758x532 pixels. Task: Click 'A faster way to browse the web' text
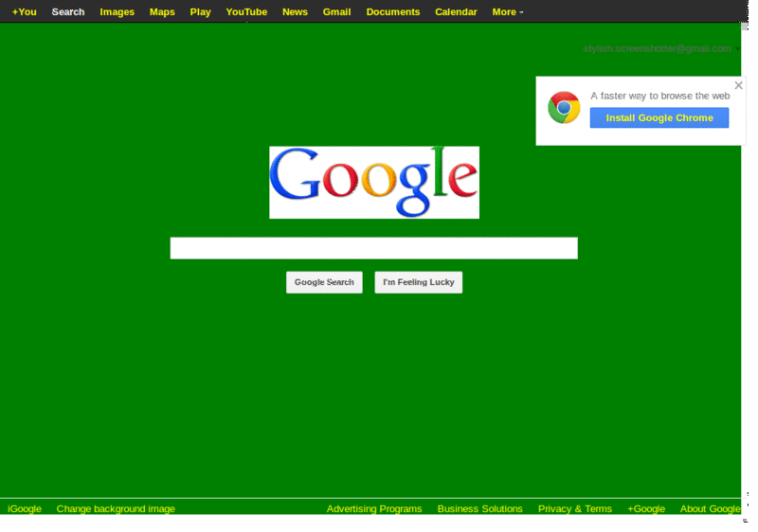[x=659, y=96]
